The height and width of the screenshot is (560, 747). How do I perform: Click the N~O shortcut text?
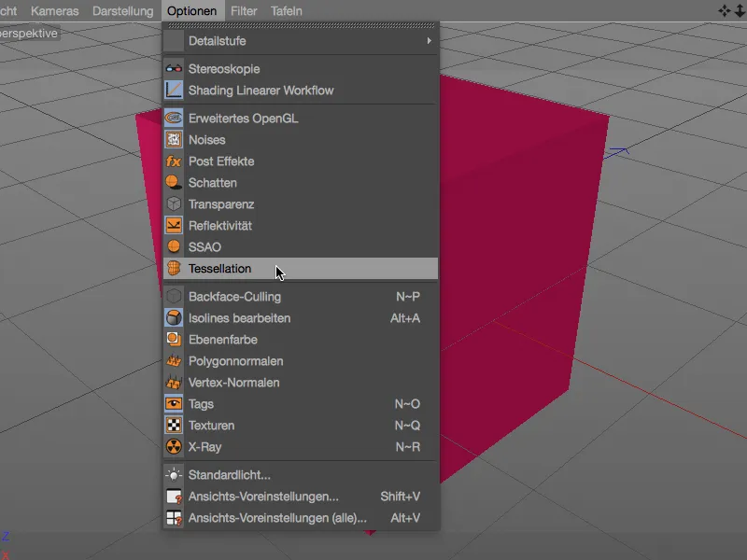[x=407, y=404]
